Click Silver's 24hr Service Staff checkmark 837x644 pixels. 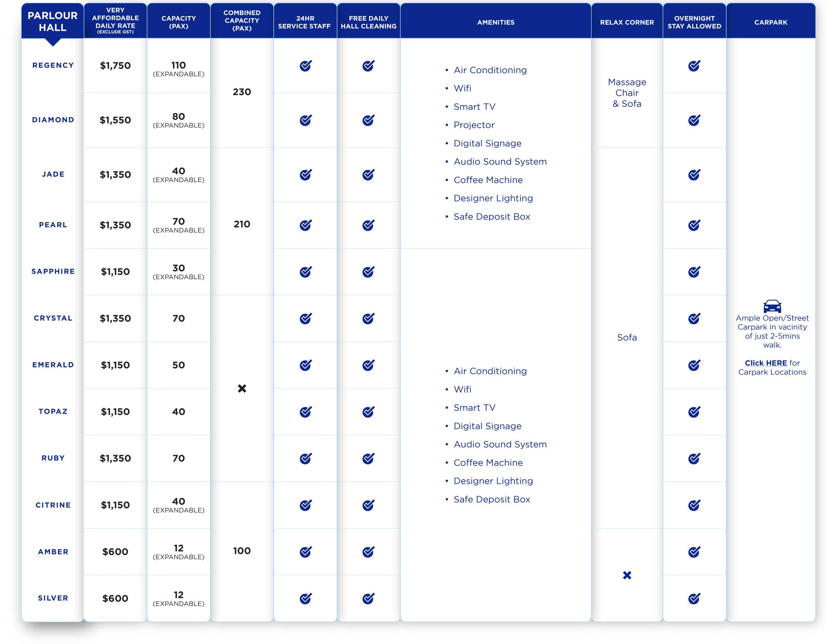(305, 599)
